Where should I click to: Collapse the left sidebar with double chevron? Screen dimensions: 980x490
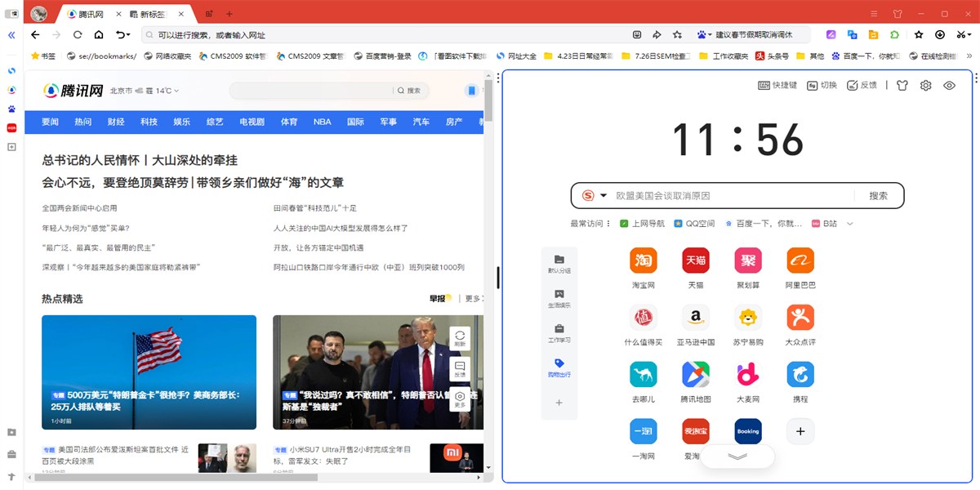pyautogui.click(x=11, y=35)
